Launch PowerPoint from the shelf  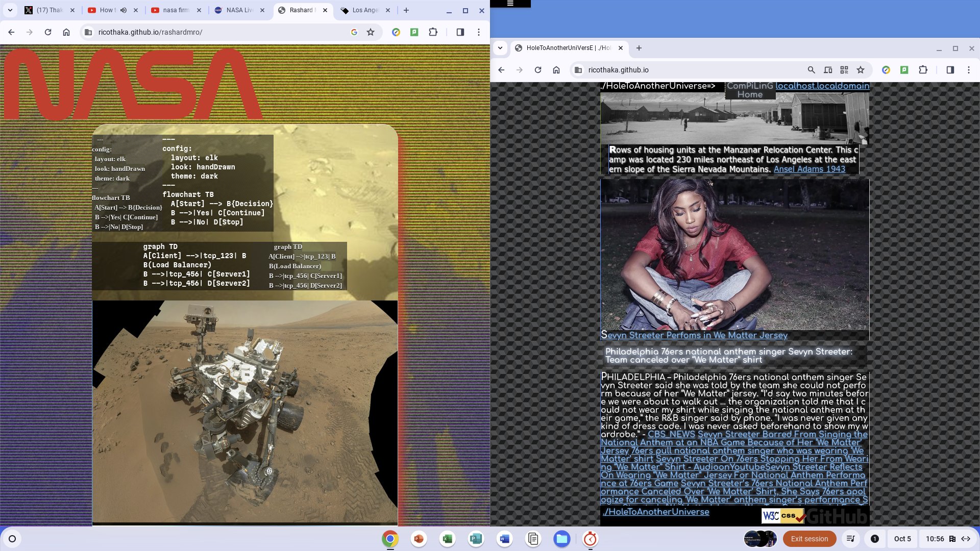[x=419, y=539]
